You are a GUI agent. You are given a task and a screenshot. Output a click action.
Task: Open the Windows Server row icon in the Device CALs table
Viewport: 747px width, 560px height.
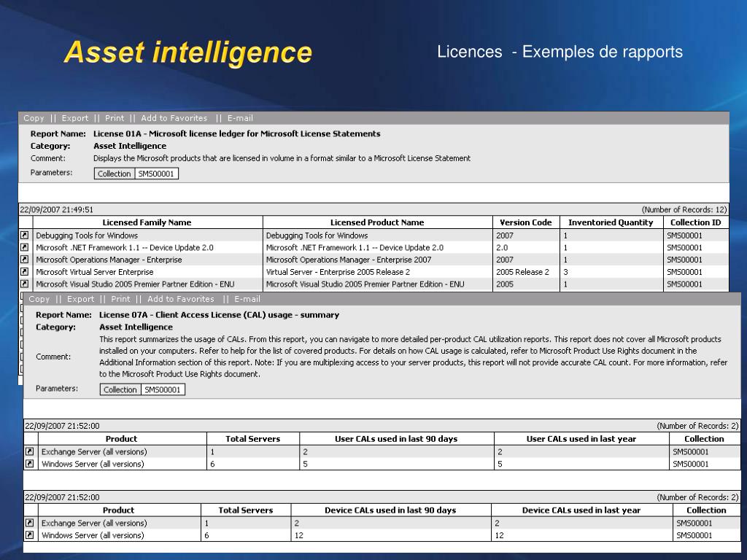[x=29, y=534]
